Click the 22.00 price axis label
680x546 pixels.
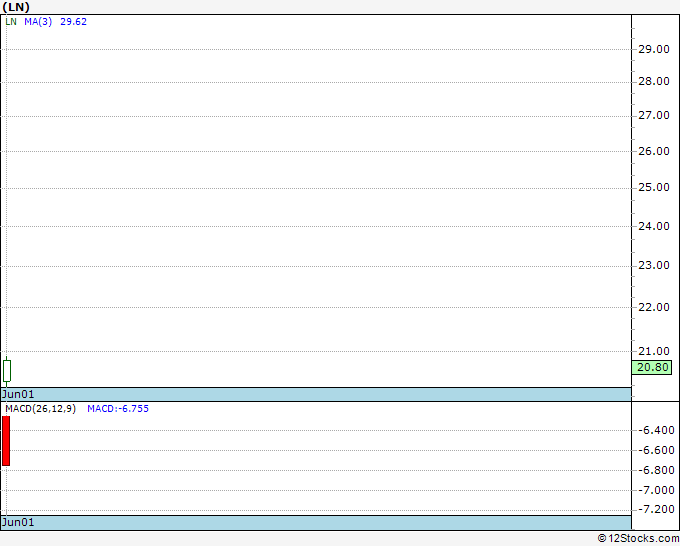tap(654, 307)
